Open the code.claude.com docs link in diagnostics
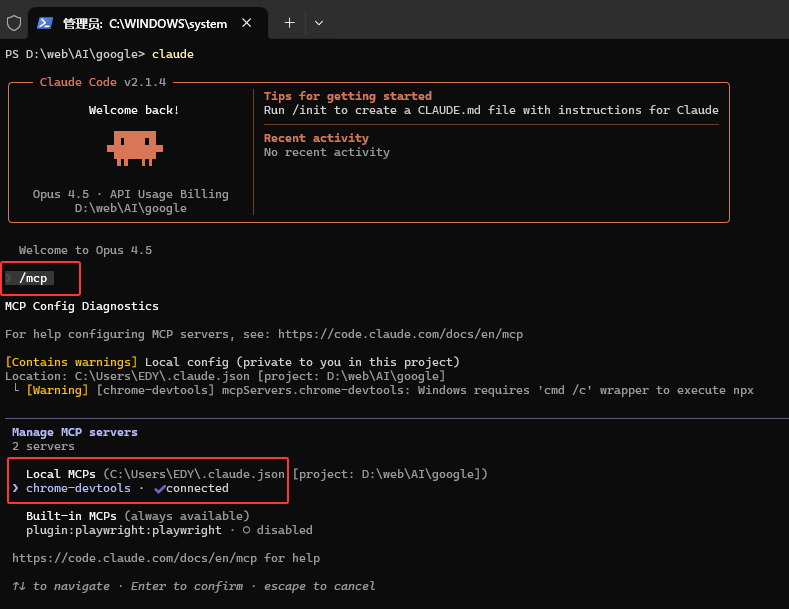This screenshot has height=609, width=789. click(x=400, y=334)
